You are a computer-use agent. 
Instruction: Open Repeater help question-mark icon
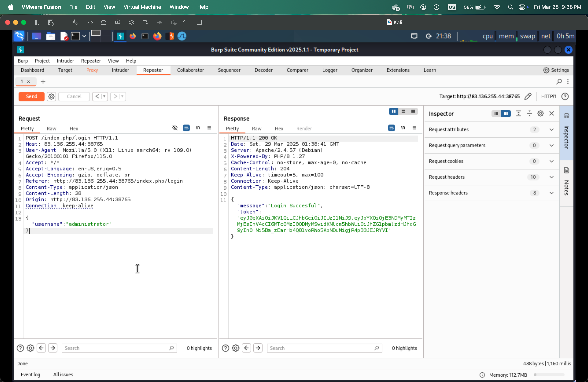pos(565,96)
